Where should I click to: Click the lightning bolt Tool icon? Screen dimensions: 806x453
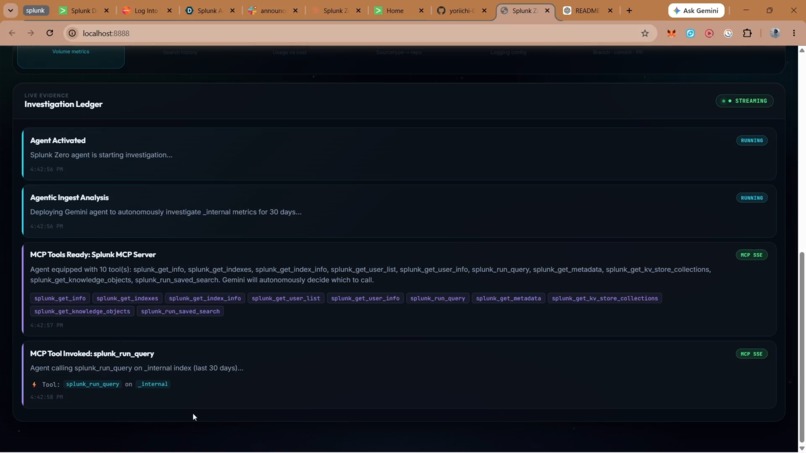pos(34,384)
